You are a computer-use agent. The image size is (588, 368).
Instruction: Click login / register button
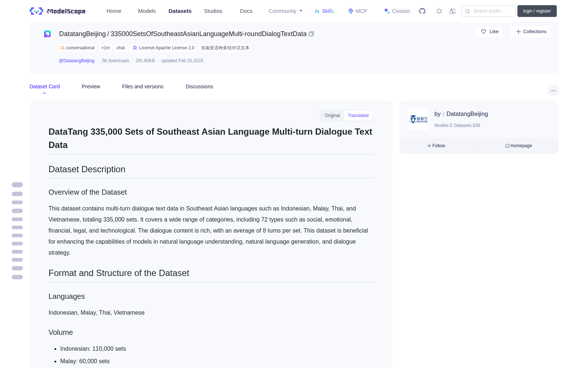click(537, 11)
